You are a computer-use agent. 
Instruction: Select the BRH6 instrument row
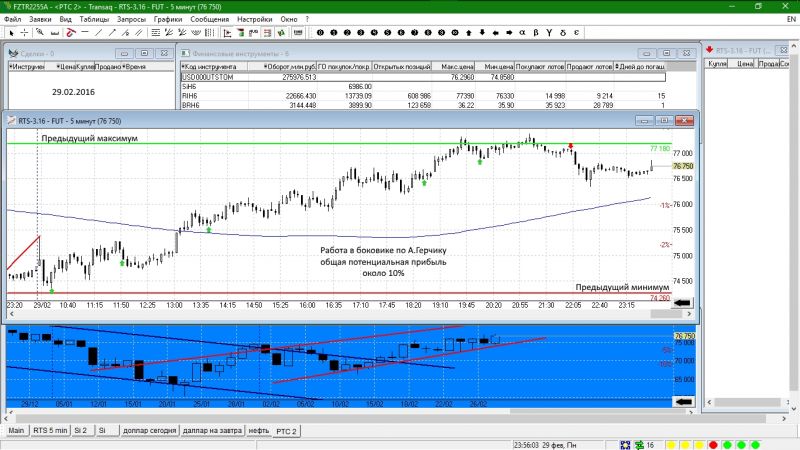point(423,105)
